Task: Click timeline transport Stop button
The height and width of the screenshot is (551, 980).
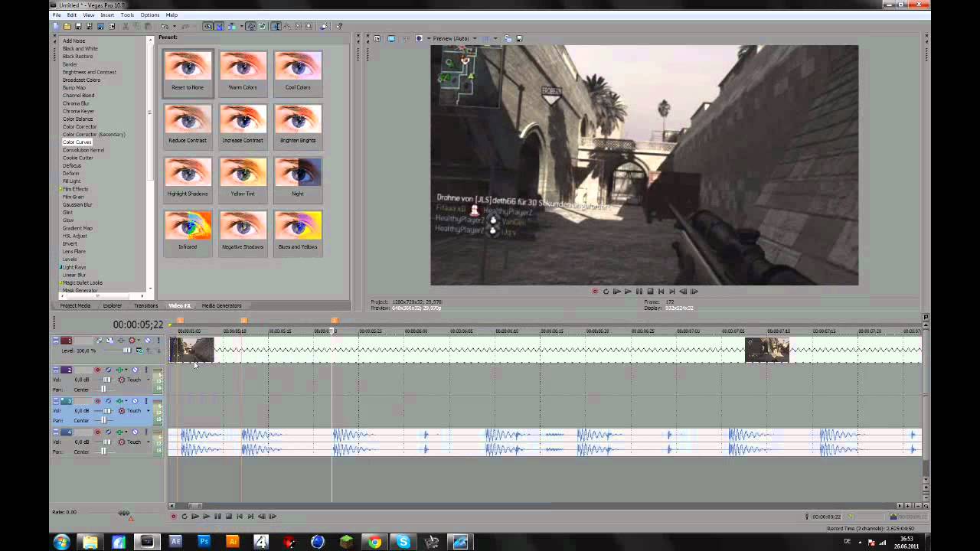Action: tap(228, 516)
